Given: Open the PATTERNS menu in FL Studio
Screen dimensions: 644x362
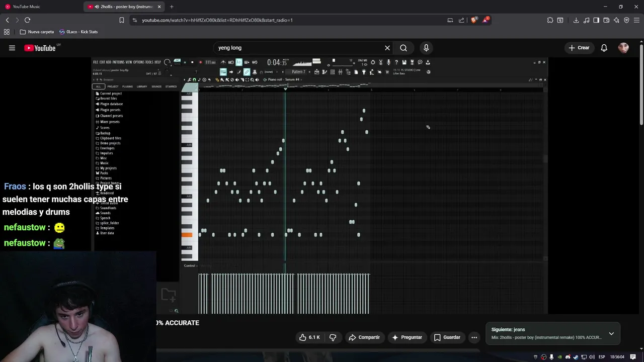Looking at the screenshot, I should coord(118,62).
